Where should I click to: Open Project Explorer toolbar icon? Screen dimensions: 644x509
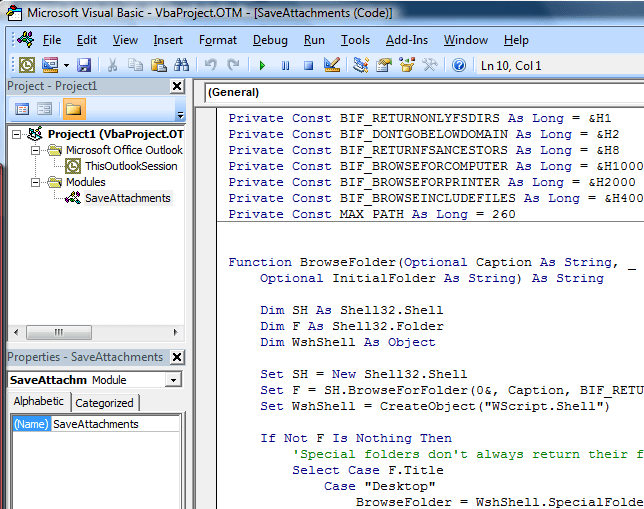click(361, 65)
